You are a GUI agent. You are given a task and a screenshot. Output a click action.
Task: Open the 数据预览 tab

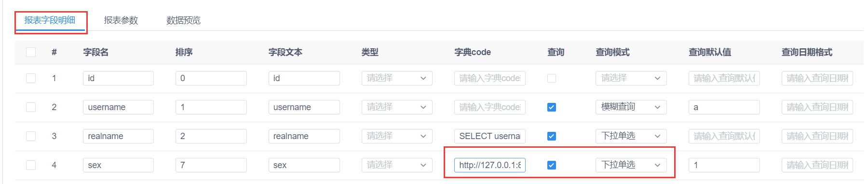(183, 20)
